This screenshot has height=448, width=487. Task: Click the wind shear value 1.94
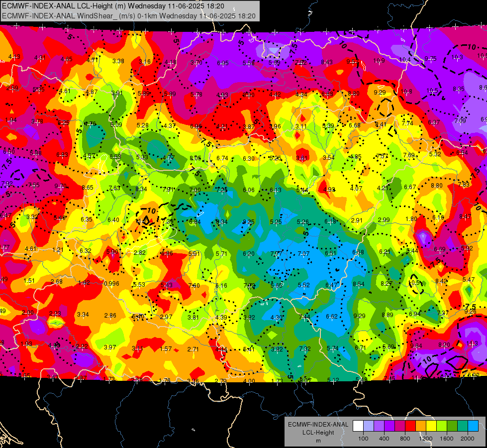click(x=11, y=119)
